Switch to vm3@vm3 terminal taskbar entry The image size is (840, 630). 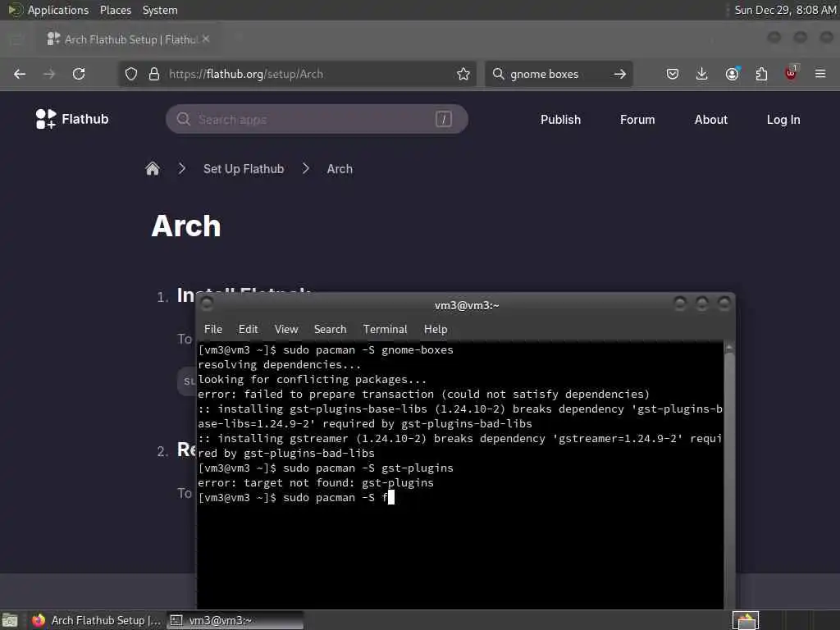coord(235,620)
